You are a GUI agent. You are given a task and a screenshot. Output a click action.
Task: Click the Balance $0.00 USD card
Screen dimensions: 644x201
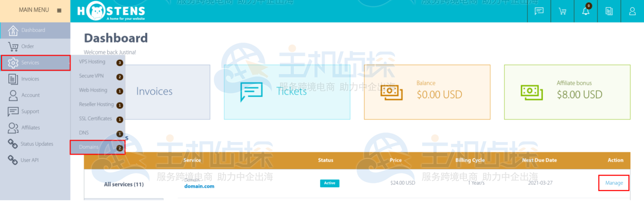pos(427,92)
